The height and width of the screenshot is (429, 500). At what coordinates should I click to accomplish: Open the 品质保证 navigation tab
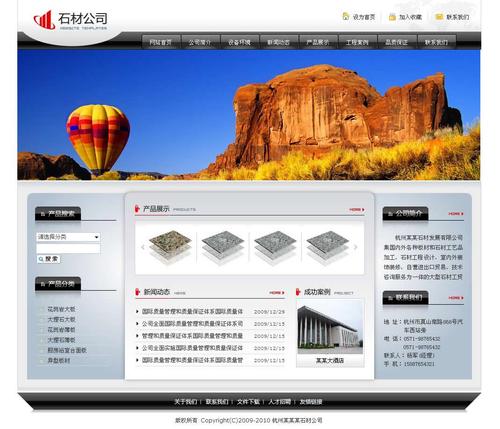(x=397, y=42)
